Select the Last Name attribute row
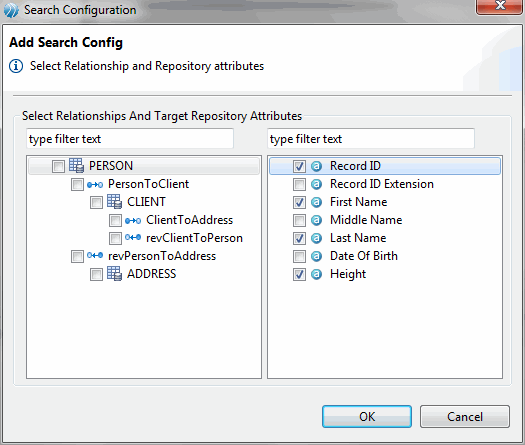This screenshot has width=525, height=445. (x=385, y=238)
